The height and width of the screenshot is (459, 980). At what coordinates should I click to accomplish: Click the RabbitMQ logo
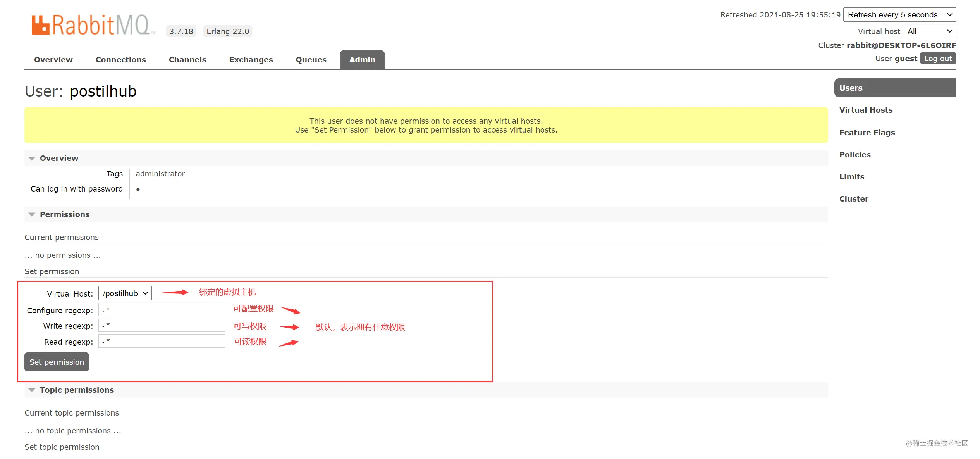pos(93,25)
